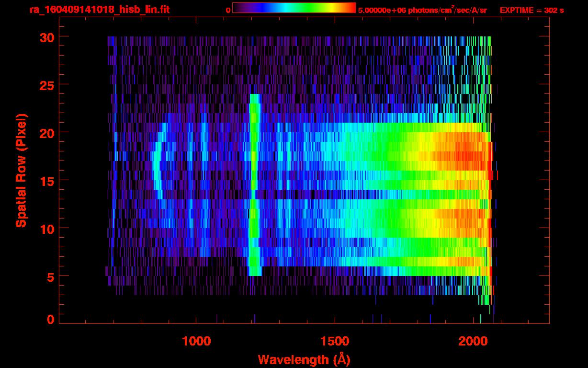Click the rainbow colorbar at the top

point(294,8)
